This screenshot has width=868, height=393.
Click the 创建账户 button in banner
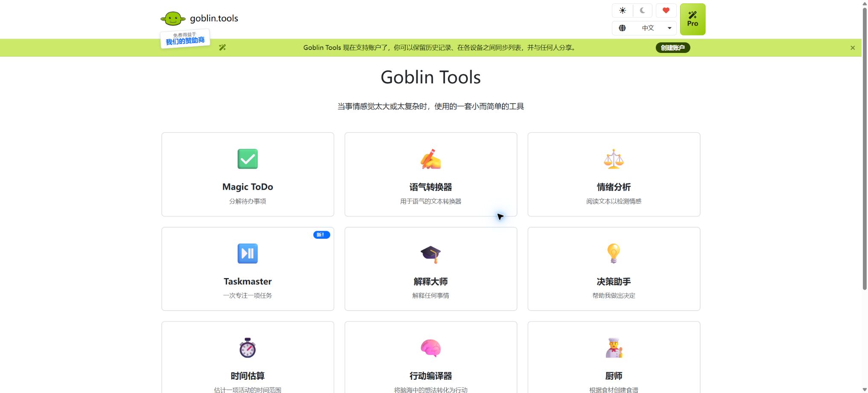(673, 48)
